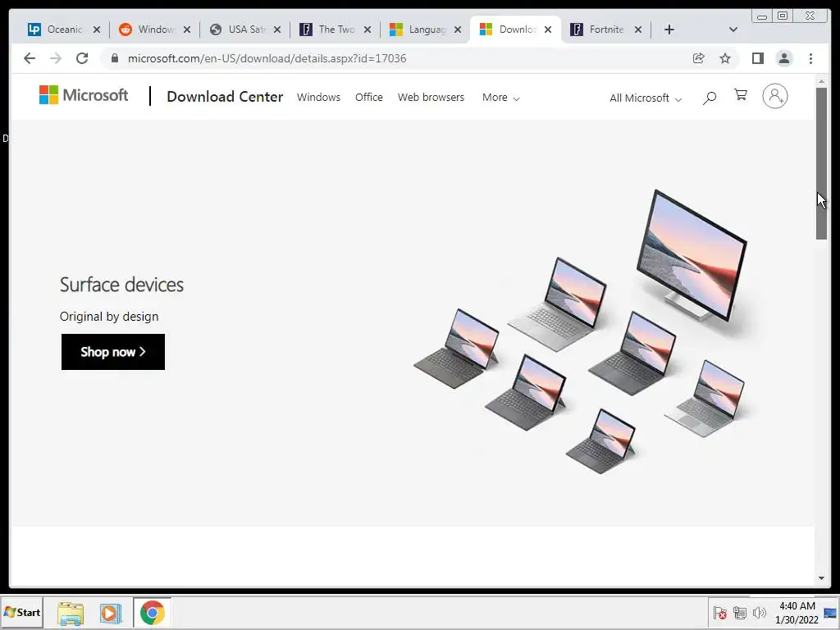The height and width of the screenshot is (630, 840).
Task: Click the page vertical scrollbar thumb
Action: tap(821, 163)
